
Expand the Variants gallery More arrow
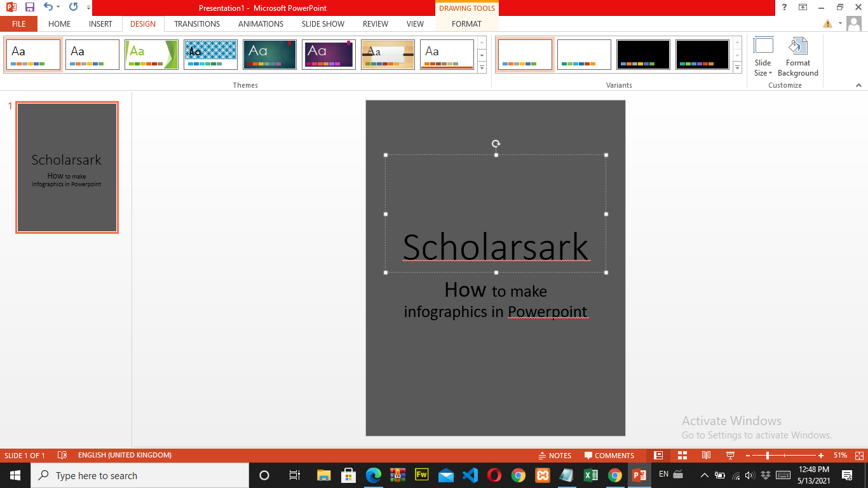tap(737, 67)
